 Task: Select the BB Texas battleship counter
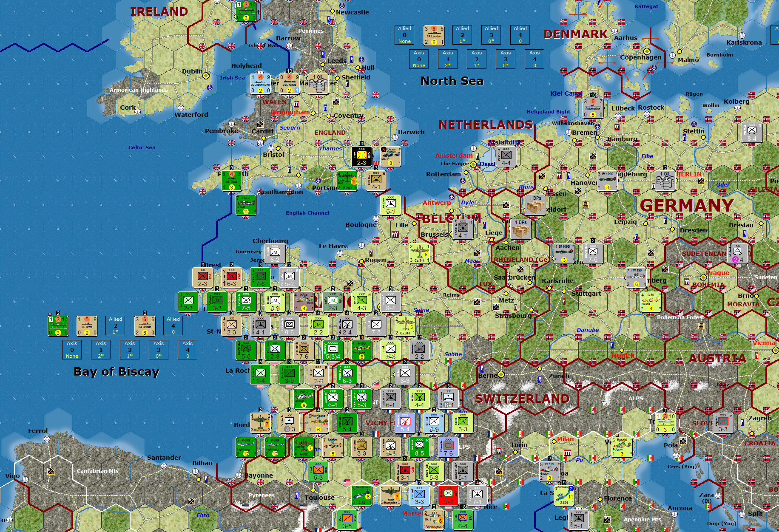[231, 181]
